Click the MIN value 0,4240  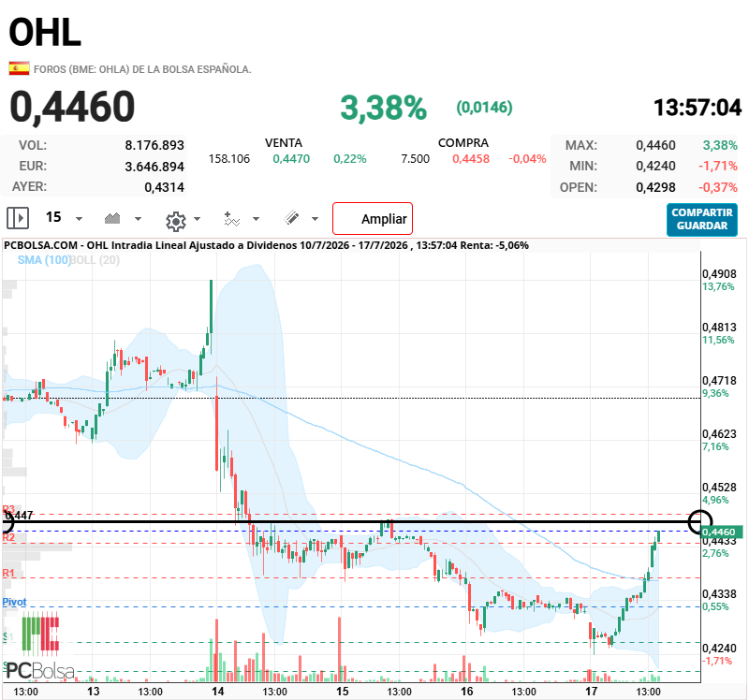[655, 167]
